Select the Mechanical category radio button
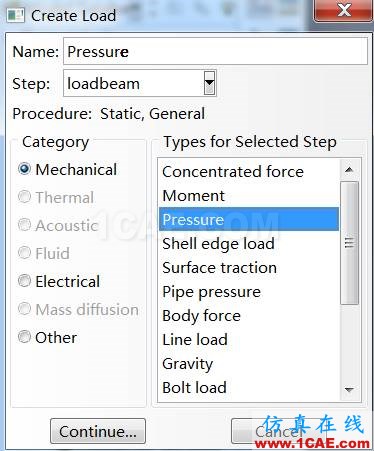 coord(24,169)
